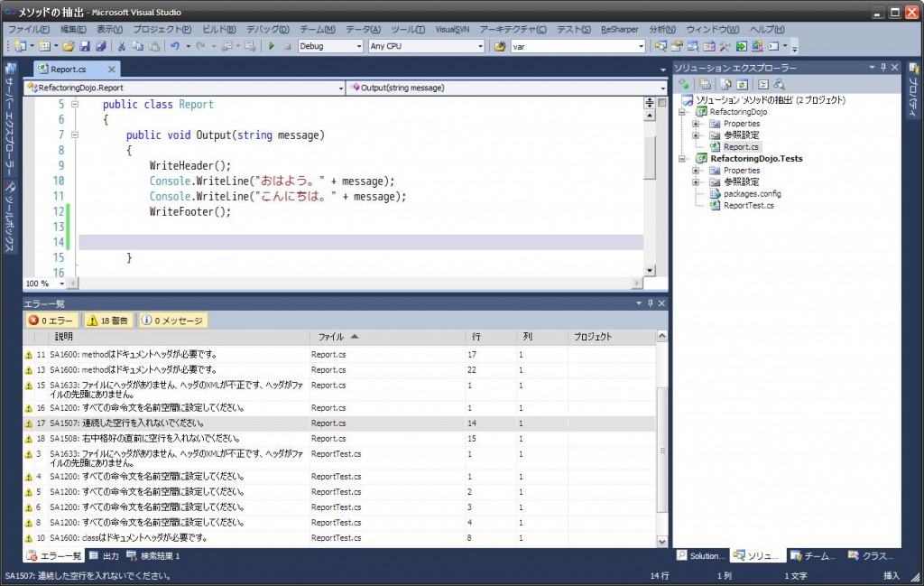Click the Paste clipboard icon
The image size is (924, 586).
coord(153,46)
